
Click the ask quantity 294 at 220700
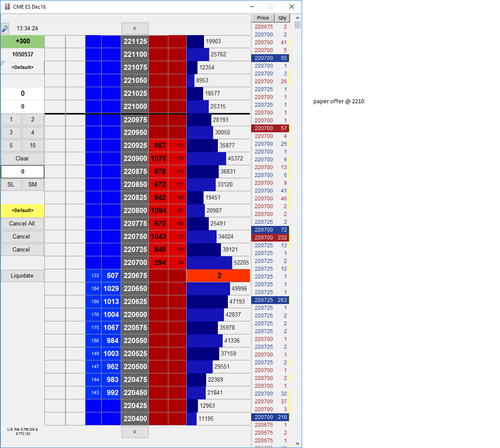[x=158, y=262]
